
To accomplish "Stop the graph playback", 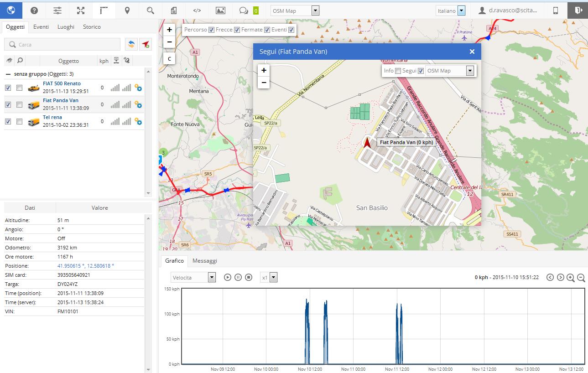I will tap(249, 277).
